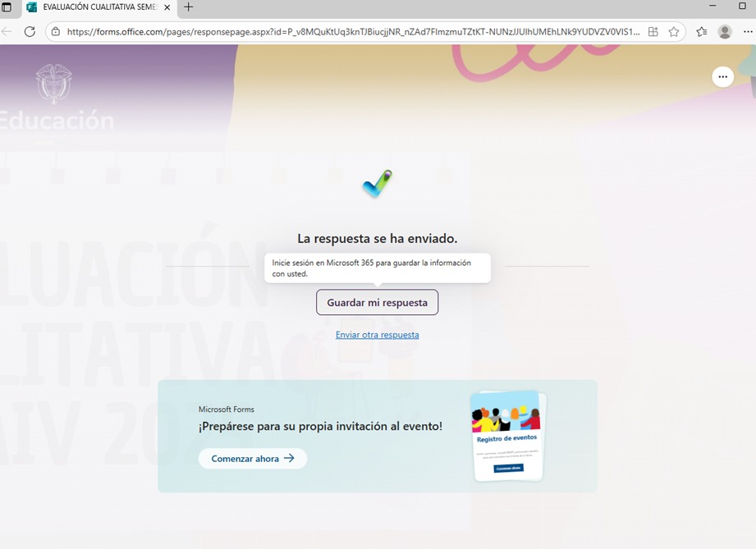Click Guardar mi respuesta button
This screenshot has width=756, height=549.
378,302
